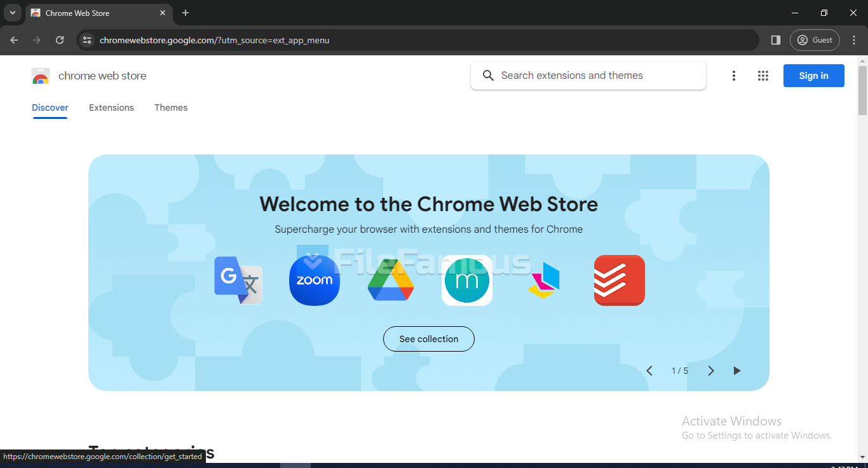Advance to next carousel slide
This screenshot has height=468, width=868.
(711, 371)
